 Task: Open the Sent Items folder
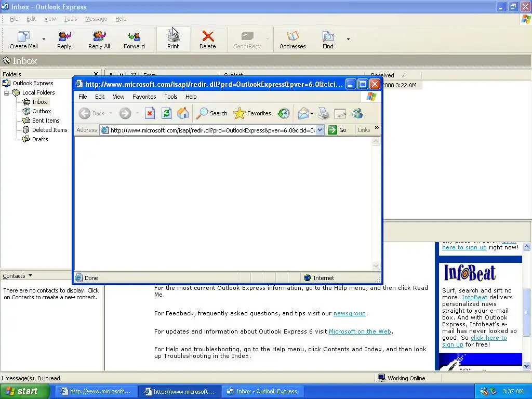46,121
